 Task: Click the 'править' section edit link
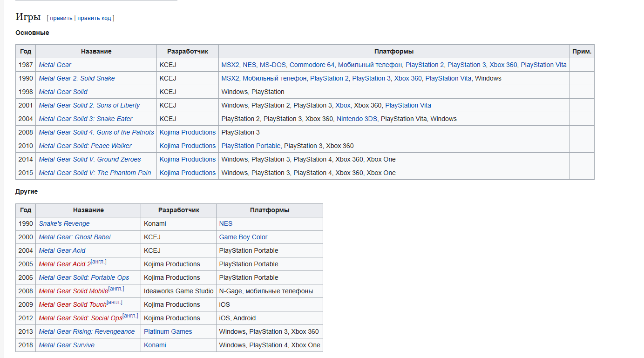pyautogui.click(x=61, y=18)
